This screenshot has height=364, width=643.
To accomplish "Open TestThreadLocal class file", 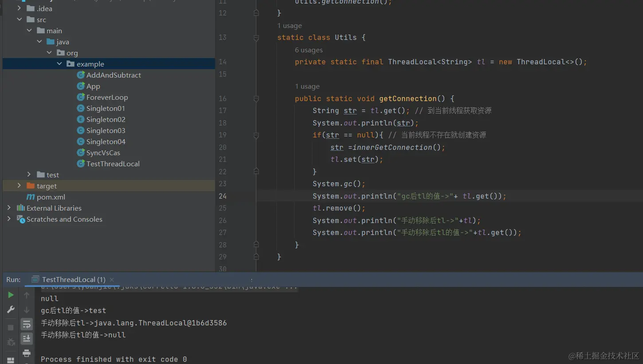I will (113, 164).
